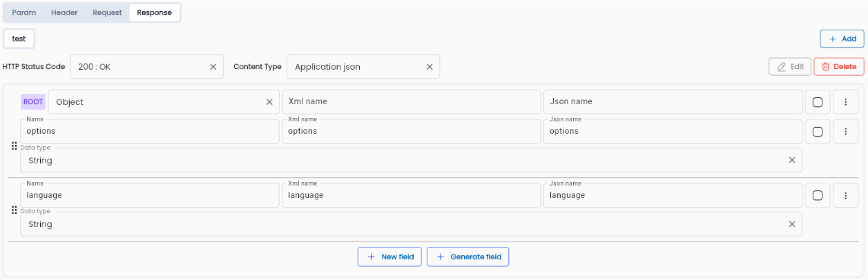Switch to the Param tab
This screenshot has height=280, width=868.
tap(24, 12)
